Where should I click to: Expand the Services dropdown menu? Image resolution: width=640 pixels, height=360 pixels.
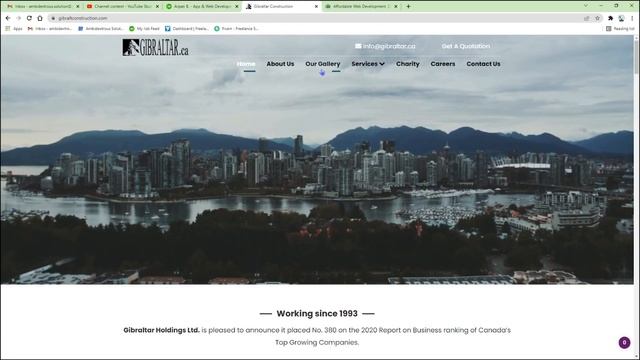point(368,64)
